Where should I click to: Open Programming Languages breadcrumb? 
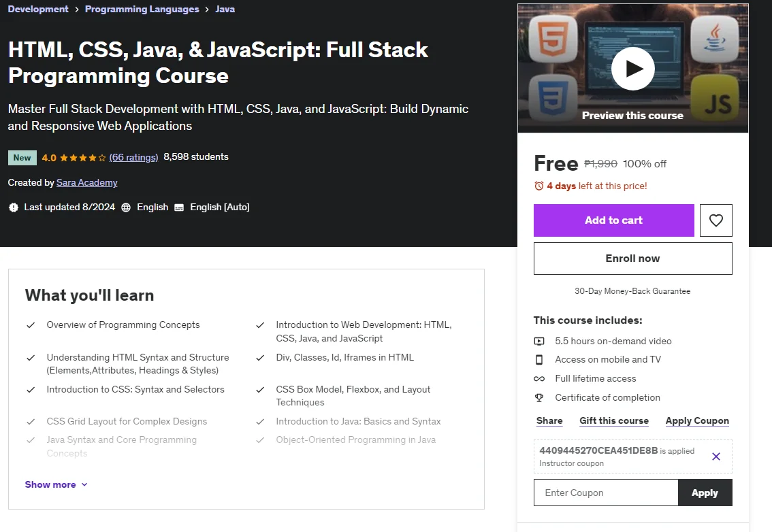(142, 9)
